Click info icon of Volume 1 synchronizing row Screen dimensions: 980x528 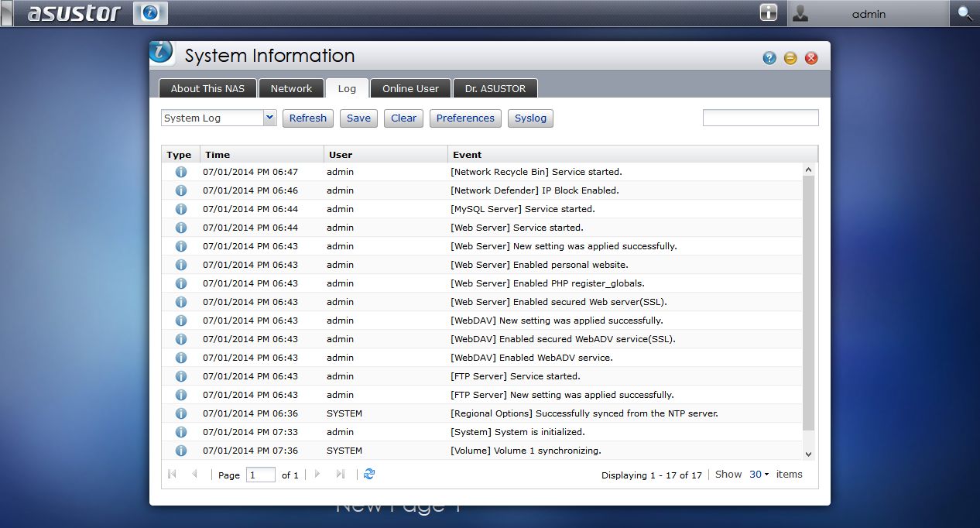click(181, 451)
